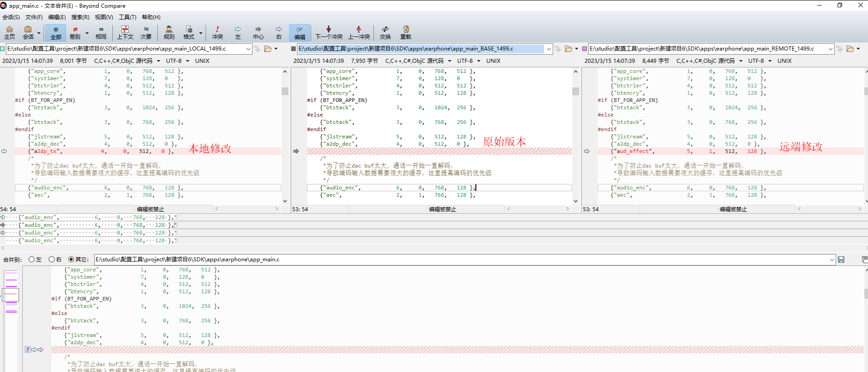The width and height of the screenshot is (868, 372).
Task: Select the 其它 radio in 合并到
Action: 71,260
